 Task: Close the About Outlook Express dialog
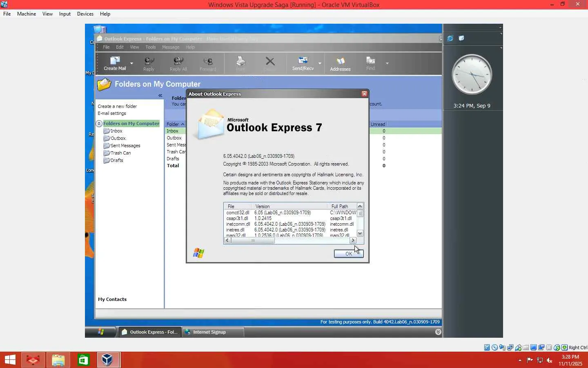click(364, 94)
